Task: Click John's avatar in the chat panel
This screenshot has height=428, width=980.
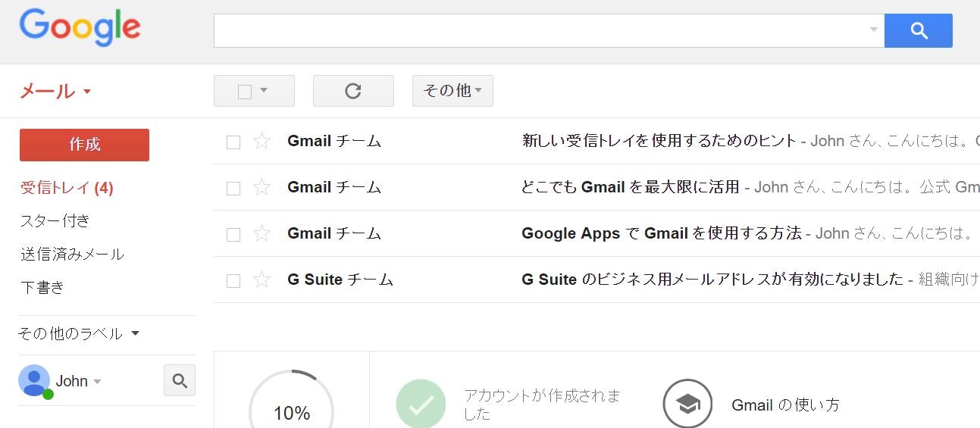Action: coord(34,380)
